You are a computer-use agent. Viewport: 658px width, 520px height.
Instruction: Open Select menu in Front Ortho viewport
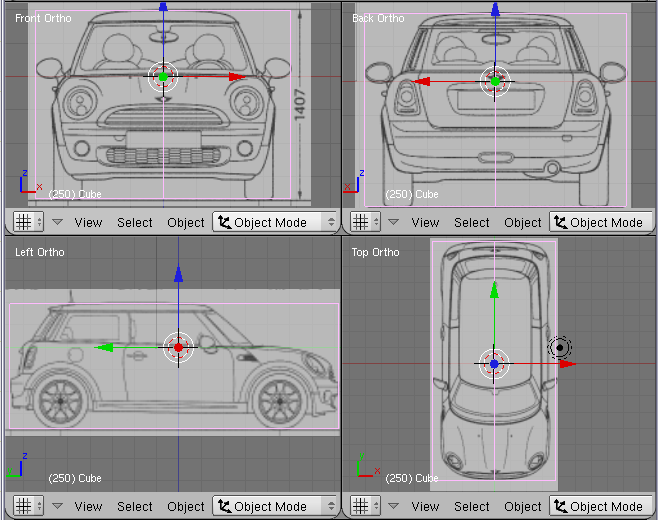[x=135, y=222]
